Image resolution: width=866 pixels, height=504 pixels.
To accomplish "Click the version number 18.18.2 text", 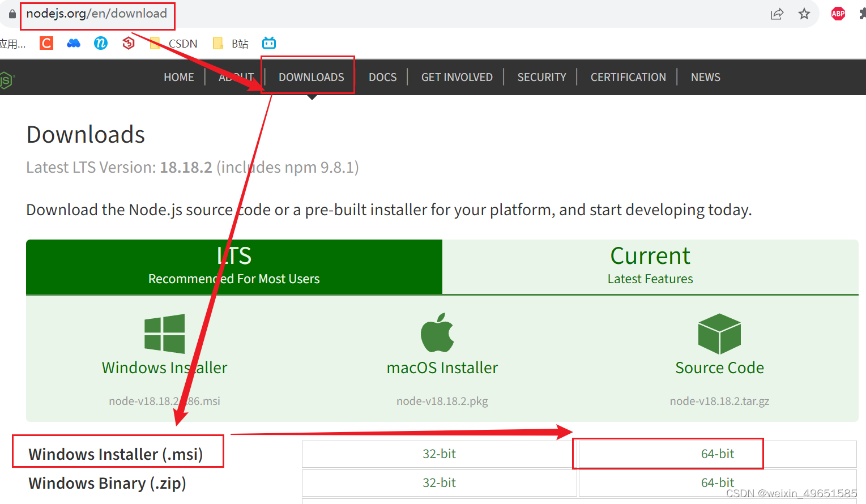I will [186, 168].
